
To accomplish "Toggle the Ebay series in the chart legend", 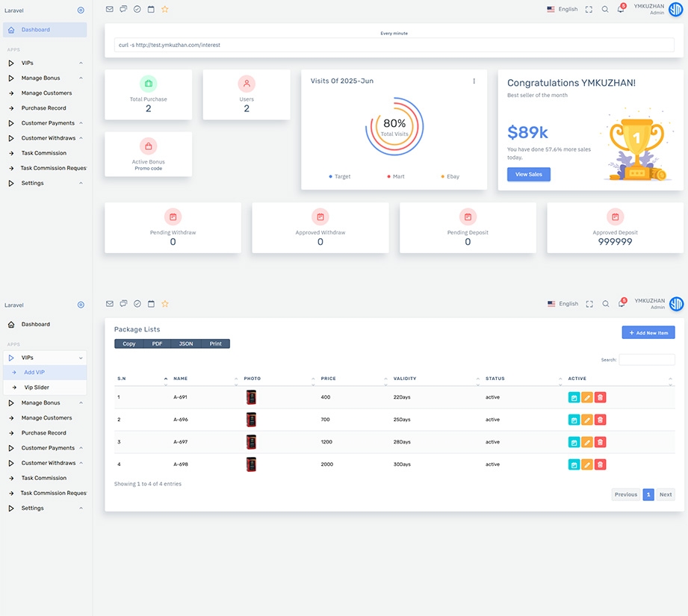I will (x=450, y=177).
